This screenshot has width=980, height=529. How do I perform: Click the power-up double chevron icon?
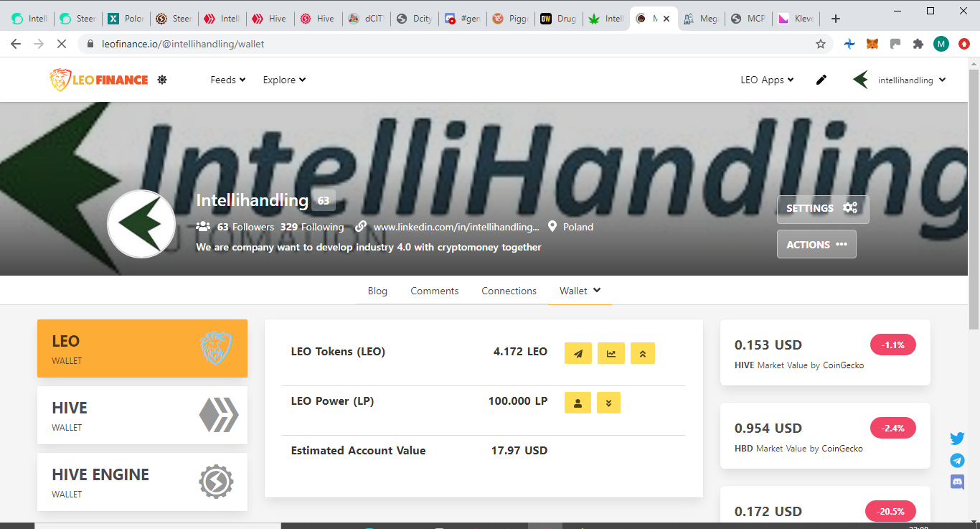point(643,353)
